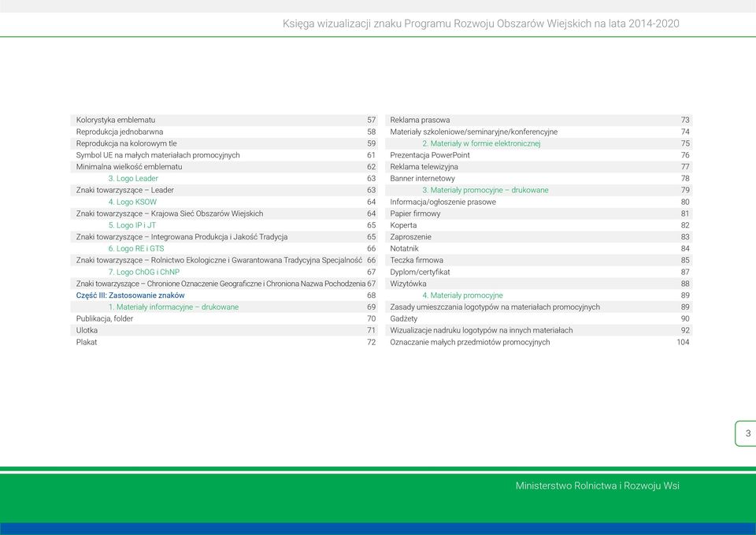Jump to section '4. Materiały promocyjne'

point(462,295)
